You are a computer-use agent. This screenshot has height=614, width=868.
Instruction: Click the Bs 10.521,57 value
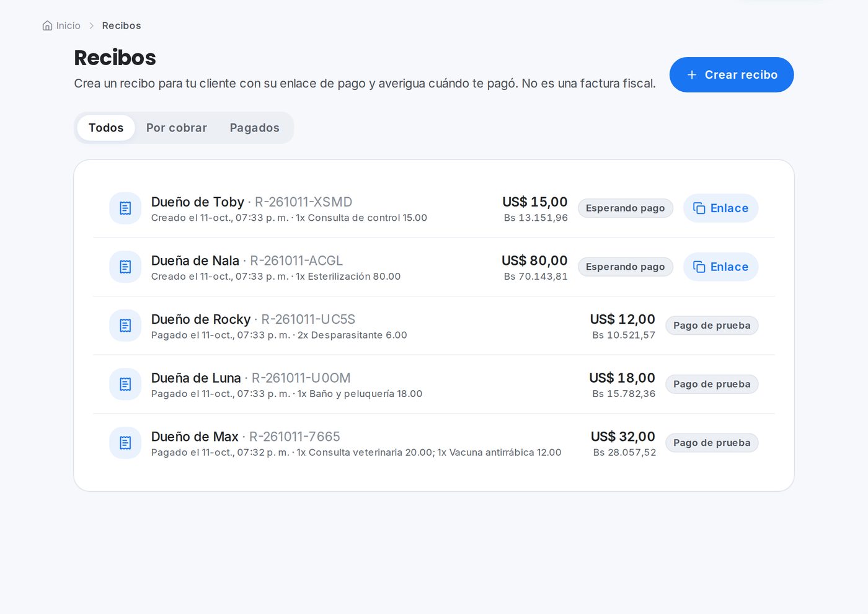coord(624,335)
